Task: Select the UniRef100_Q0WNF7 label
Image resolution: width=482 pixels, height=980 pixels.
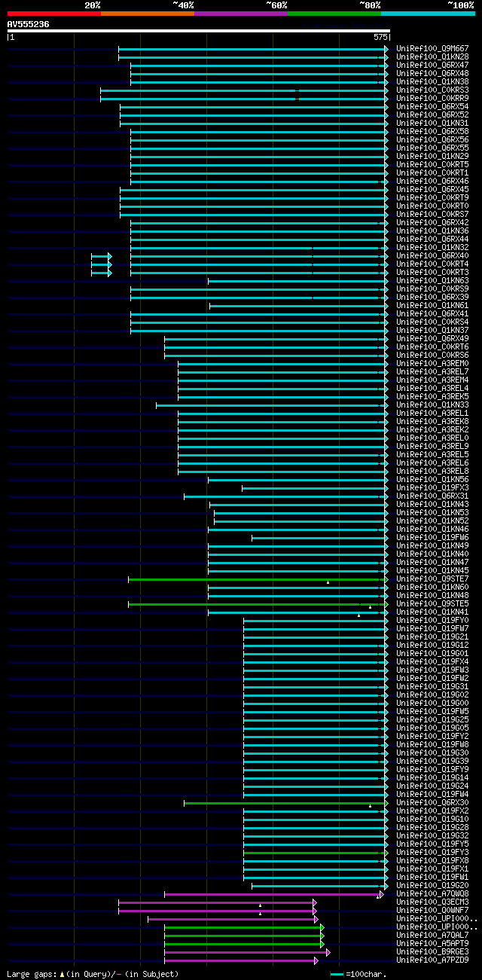Action: 432,911
